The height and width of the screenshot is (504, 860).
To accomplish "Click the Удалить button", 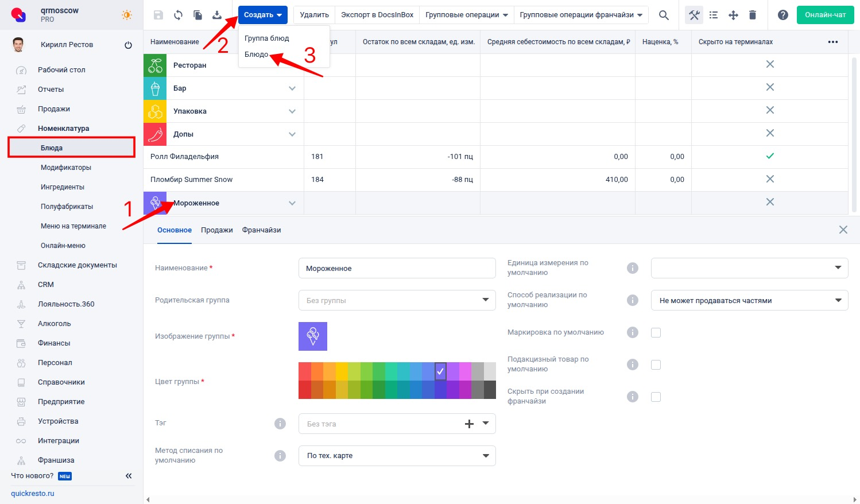I will 315,15.
